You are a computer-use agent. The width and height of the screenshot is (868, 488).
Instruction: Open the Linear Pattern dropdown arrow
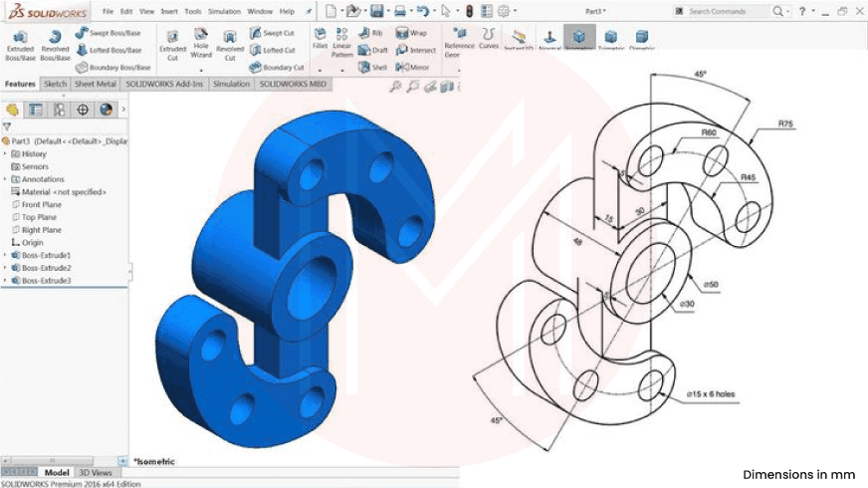pos(342,72)
